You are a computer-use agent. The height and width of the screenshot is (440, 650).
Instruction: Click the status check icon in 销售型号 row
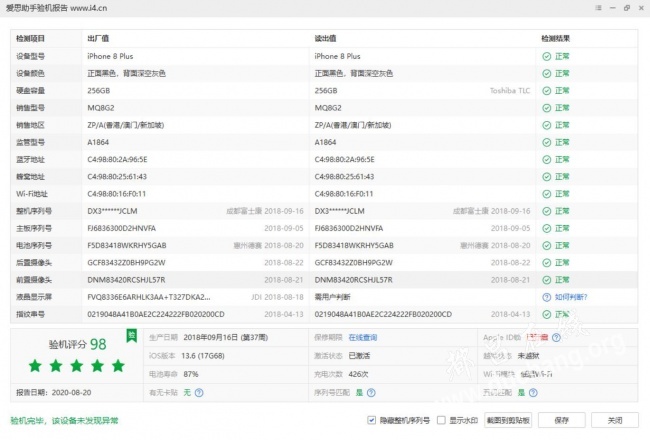[x=547, y=108]
